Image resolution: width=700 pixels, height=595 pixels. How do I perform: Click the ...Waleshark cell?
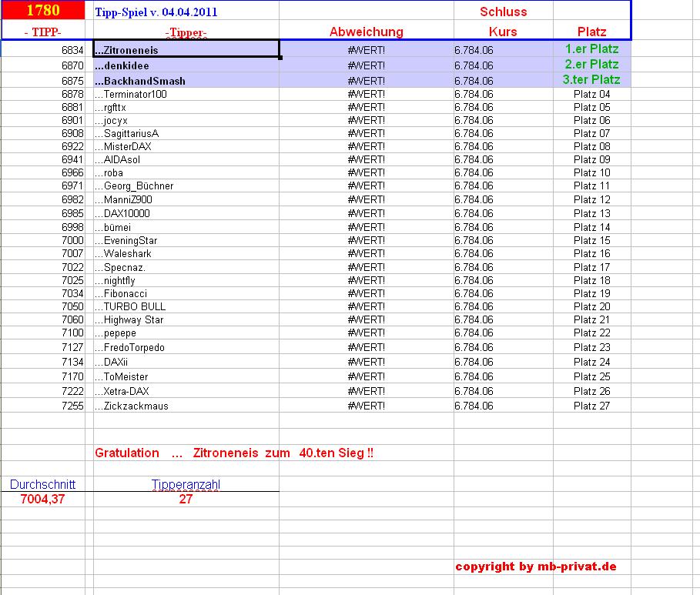pos(186,253)
